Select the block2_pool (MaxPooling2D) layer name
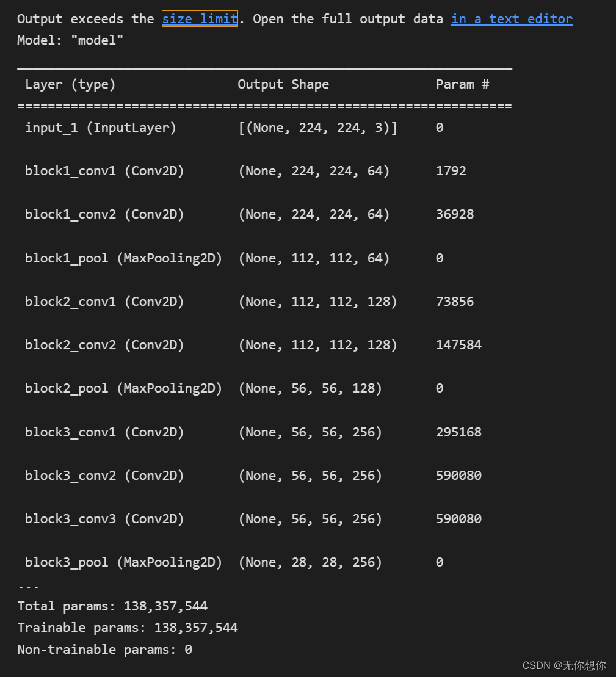 point(123,388)
